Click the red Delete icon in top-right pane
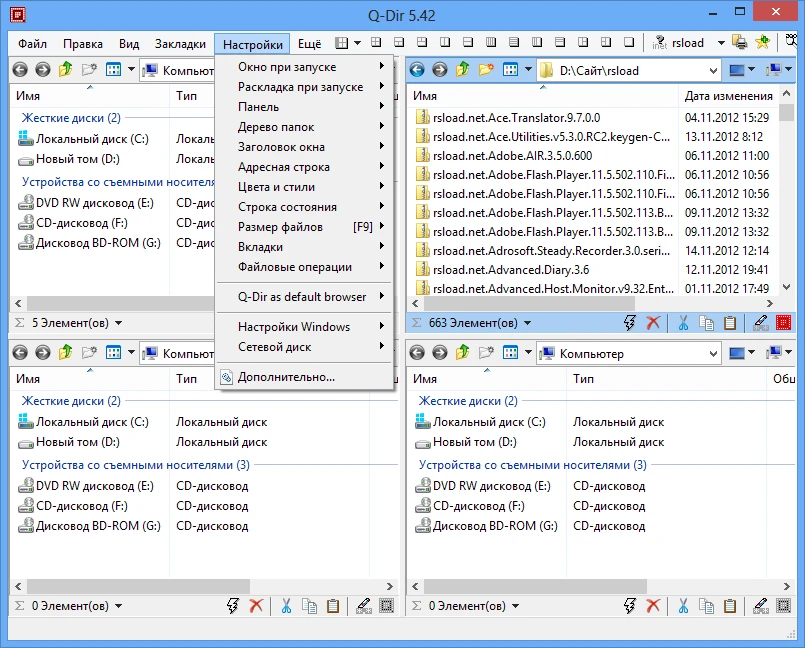The width and height of the screenshot is (805, 648). [x=653, y=323]
